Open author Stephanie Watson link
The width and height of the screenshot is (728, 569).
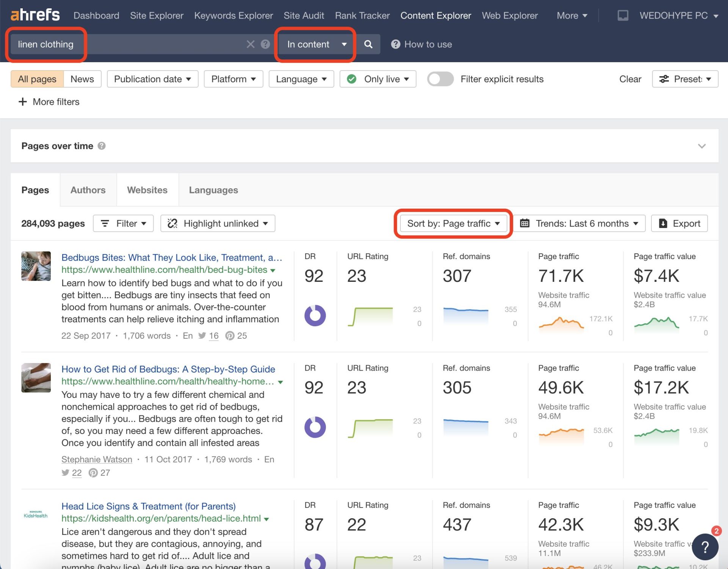coord(97,459)
